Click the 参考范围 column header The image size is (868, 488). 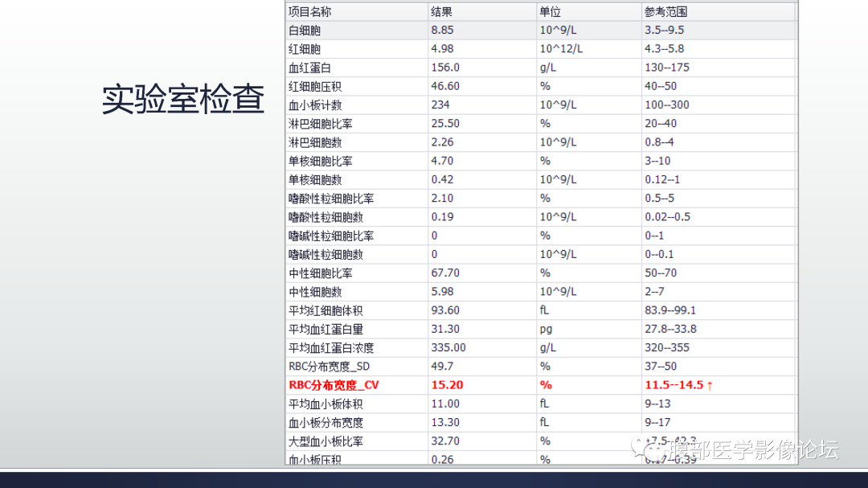(666, 11)
